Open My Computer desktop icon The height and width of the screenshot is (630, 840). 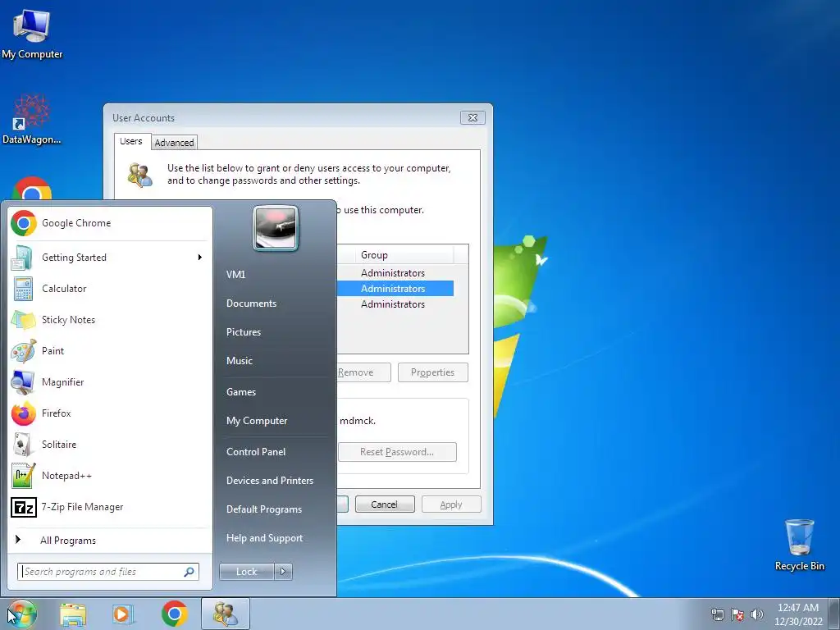pos(32,34)
